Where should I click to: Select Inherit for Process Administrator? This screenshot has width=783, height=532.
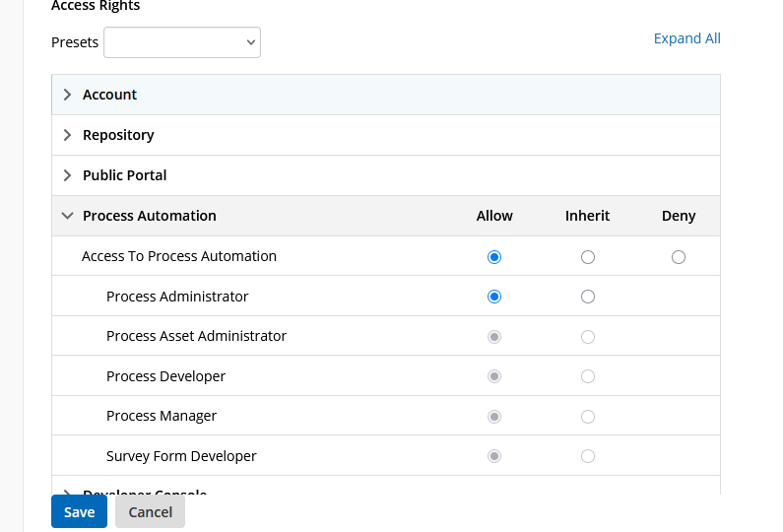[x=588, y=297]
